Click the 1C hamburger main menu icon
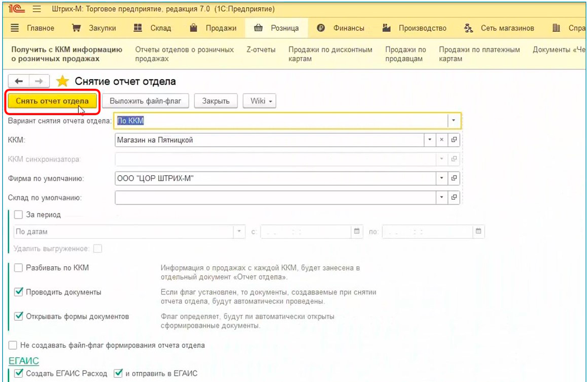This screenshot has height=382, width=588. click(37, 9)
